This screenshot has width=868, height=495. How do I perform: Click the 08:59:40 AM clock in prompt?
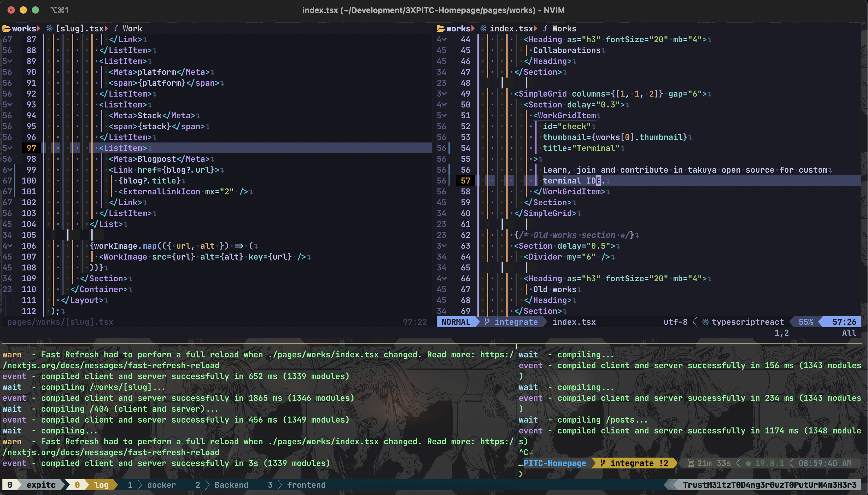[825, 463]
